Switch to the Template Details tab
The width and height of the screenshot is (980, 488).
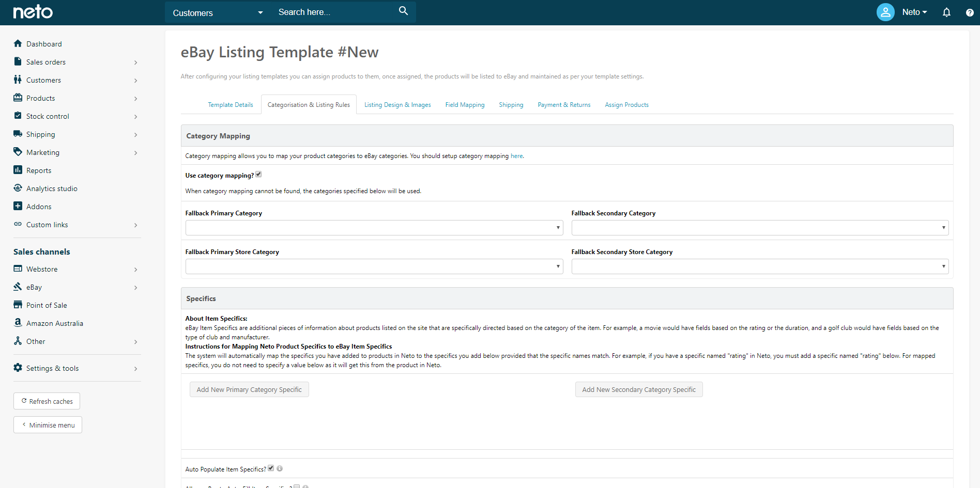(x=231, y=105)
